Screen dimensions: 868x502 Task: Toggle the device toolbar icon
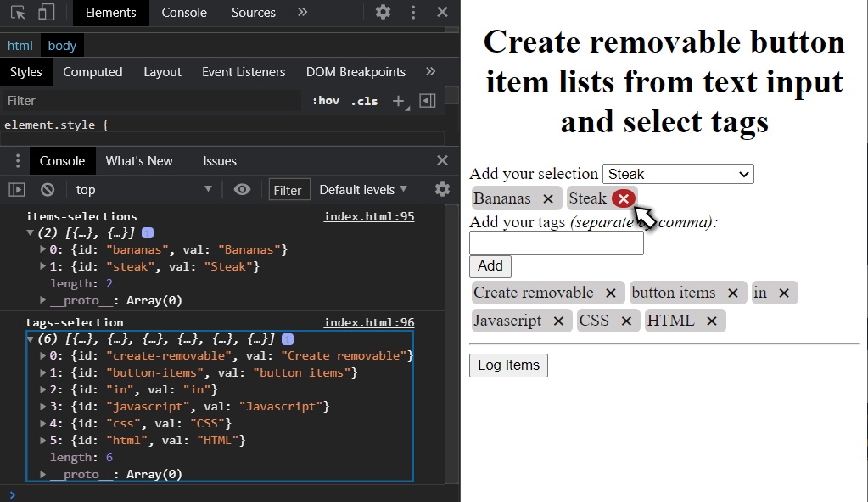[x=46, y=12]
